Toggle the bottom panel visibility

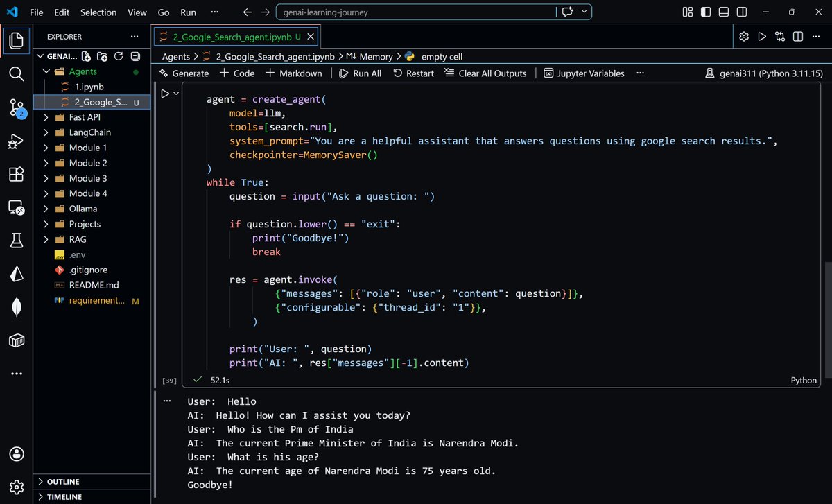pos(724,12)
